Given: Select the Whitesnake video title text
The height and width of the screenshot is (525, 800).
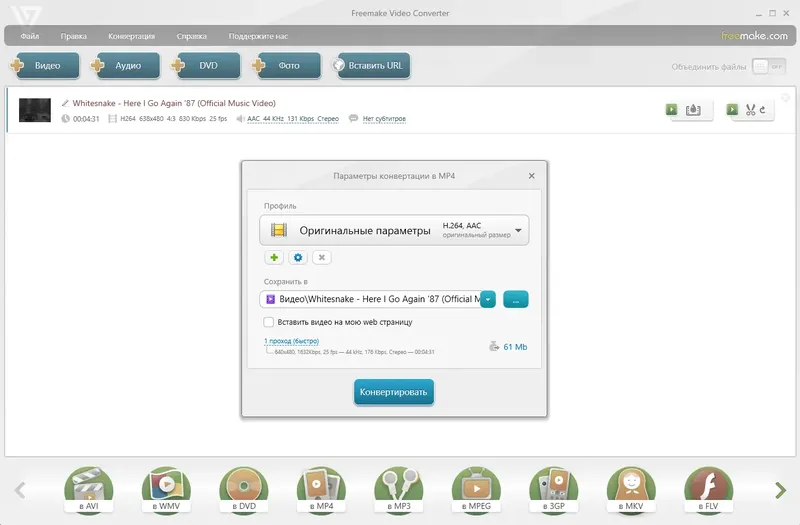Looking at the screenshot, I should (174, 103).
